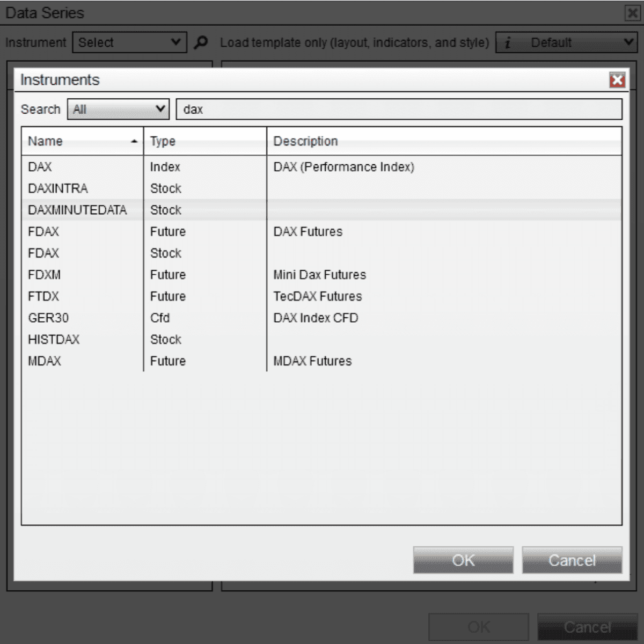The height and width of the screenshot is (644, 644).
Task: Click the MDAX Futures description
Action: coord(312,361)
